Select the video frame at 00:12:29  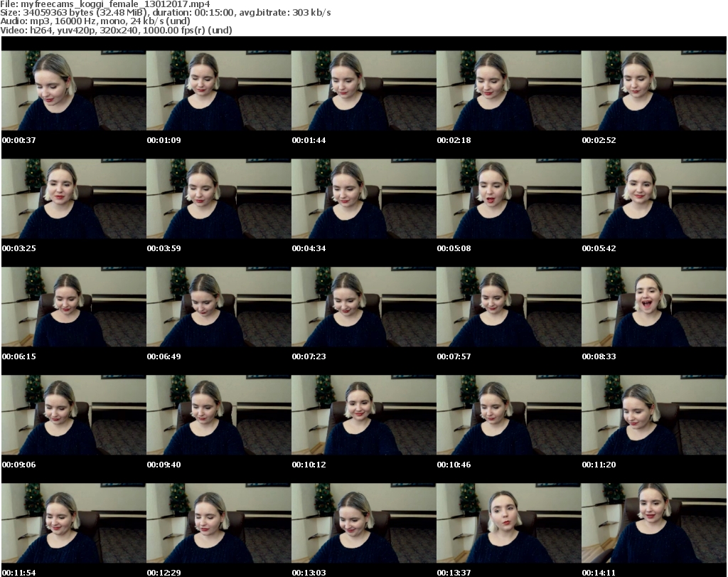(x=219, y=523)
